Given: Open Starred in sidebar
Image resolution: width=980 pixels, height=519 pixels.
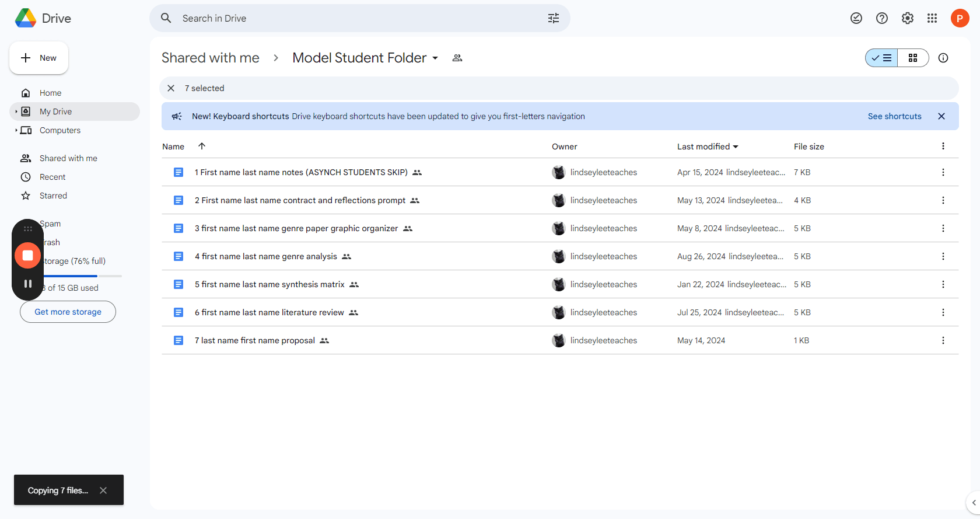Looking at the screenshot, I should click(75, 196).
